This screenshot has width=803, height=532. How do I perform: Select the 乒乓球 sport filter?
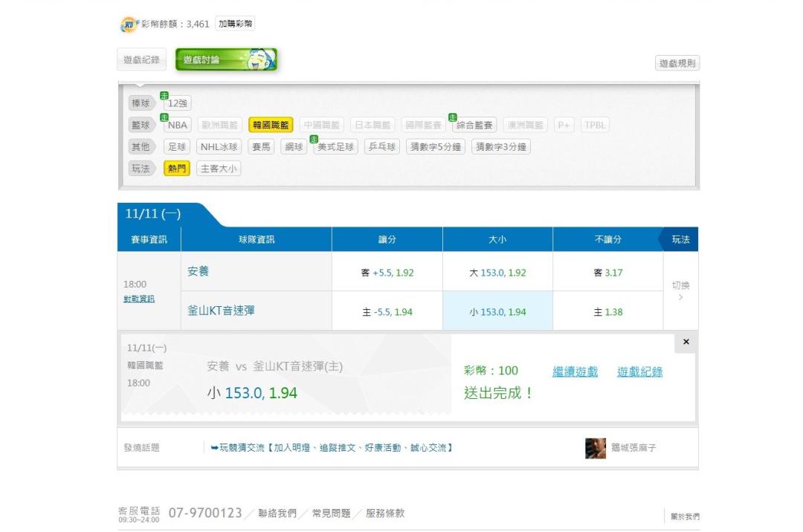382,147
